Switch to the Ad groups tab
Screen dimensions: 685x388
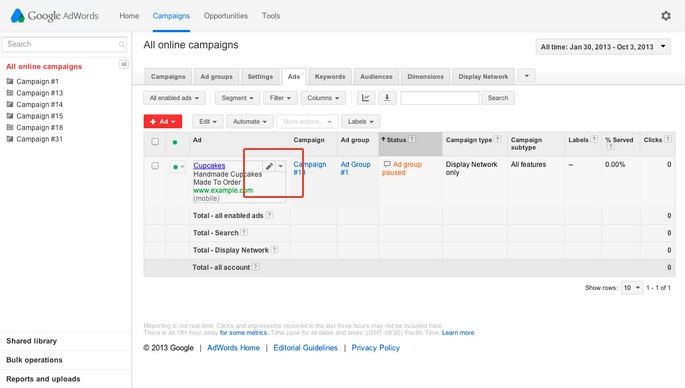216,76
